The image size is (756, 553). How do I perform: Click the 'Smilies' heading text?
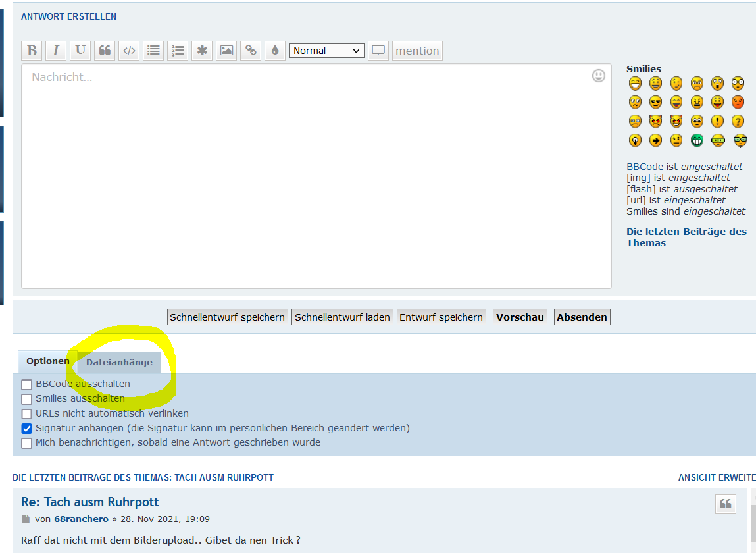[643, 69]
